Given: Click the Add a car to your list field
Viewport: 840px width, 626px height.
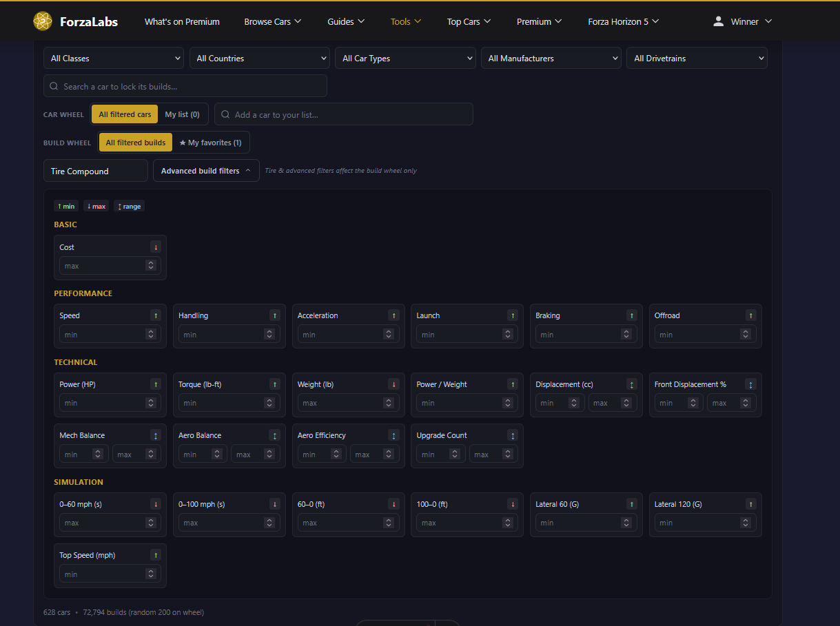Looking at the screenshot, I should pos(344,114).
